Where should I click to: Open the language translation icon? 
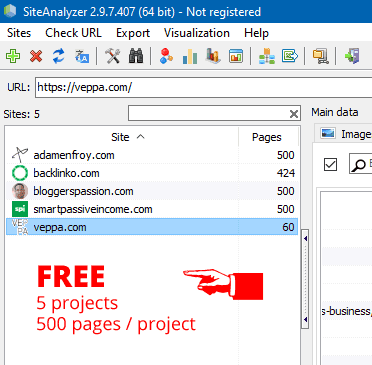[82, 56]
